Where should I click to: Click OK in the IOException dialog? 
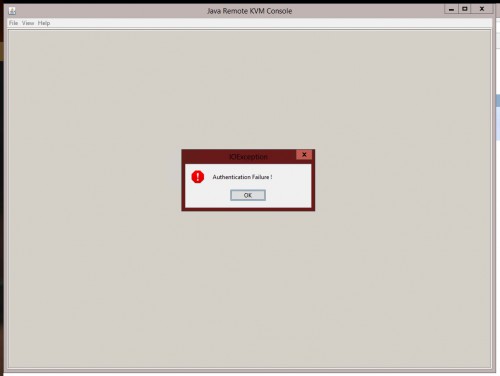coord(248,195)
